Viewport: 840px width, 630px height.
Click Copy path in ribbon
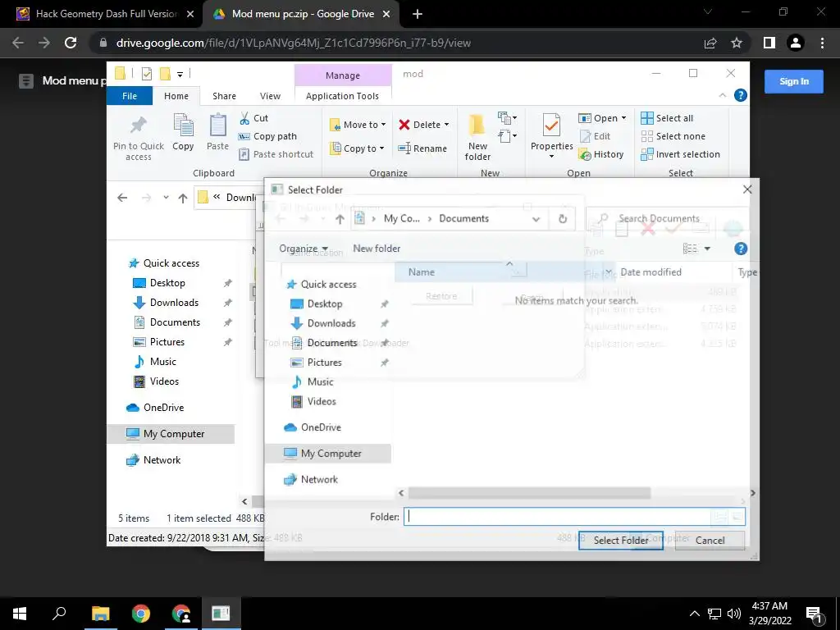click(268, 136)
